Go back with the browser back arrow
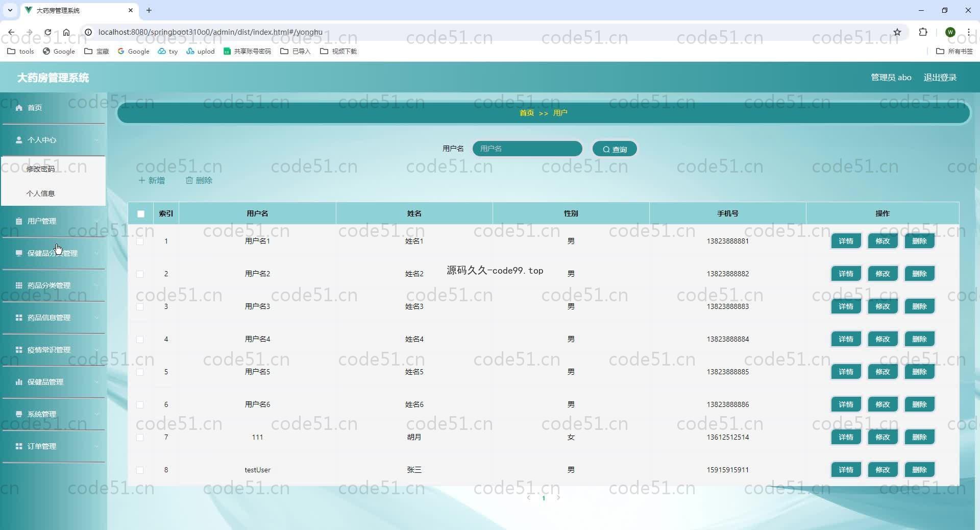This screenshot has width=980, height=530. 11,32
